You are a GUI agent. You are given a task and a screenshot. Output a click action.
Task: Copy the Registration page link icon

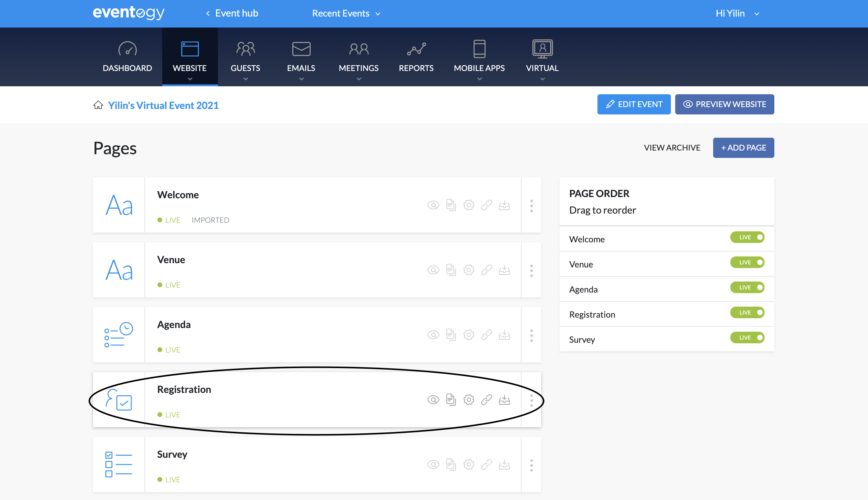487,400
